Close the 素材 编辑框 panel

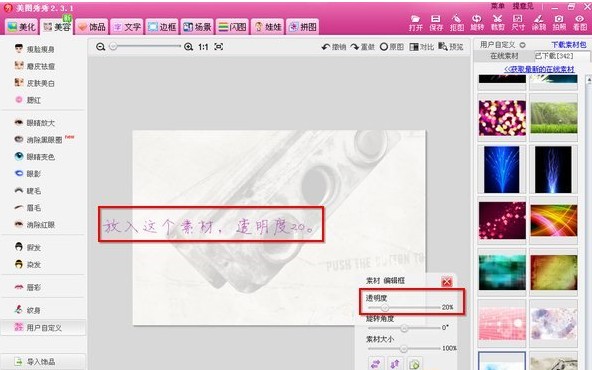[x=447, y=281]
